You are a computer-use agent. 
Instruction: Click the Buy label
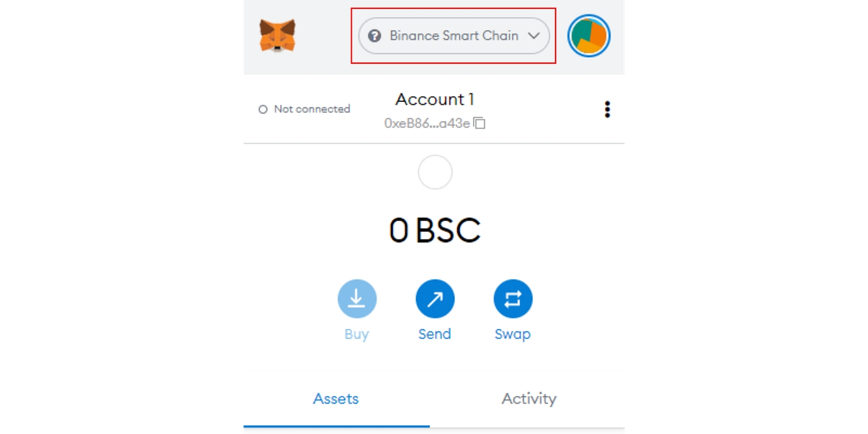click(356, 334)
